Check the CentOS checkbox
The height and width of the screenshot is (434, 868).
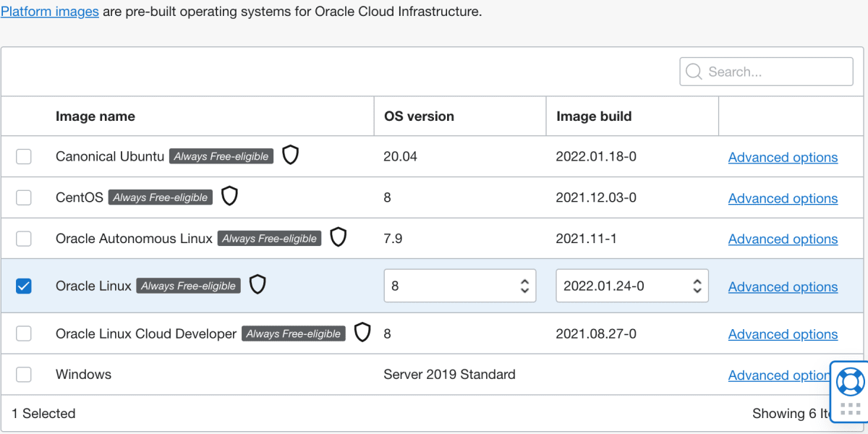24,197
